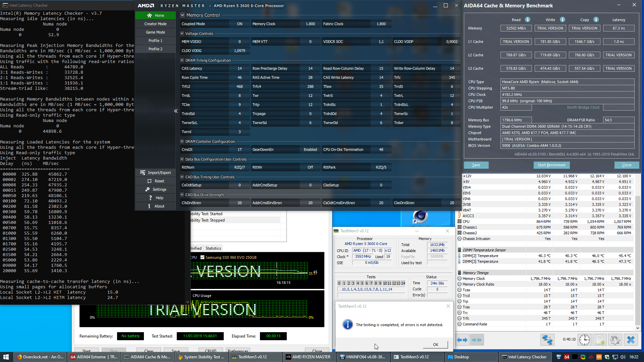Switch to AMD RYZEN MASTER taskbar button
This screenshot has height=362, width=644.
[x=309, y=357]
